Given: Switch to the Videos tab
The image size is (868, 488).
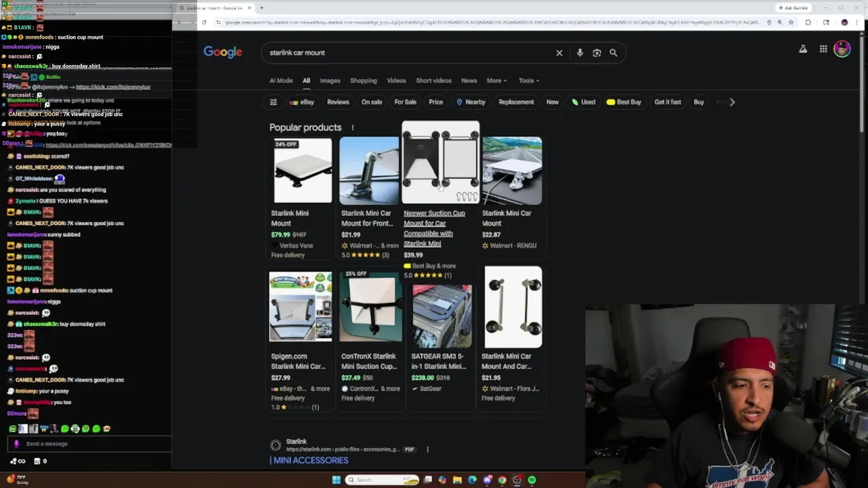Looking at the screenshot, I should pos(396,81).
